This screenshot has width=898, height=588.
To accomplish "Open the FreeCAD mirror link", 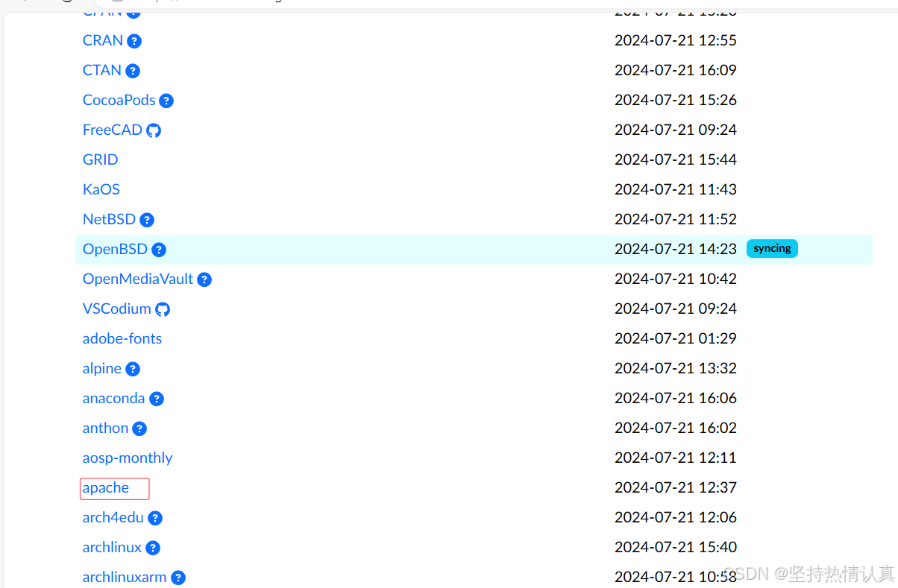I will click(x=113, y=130).
